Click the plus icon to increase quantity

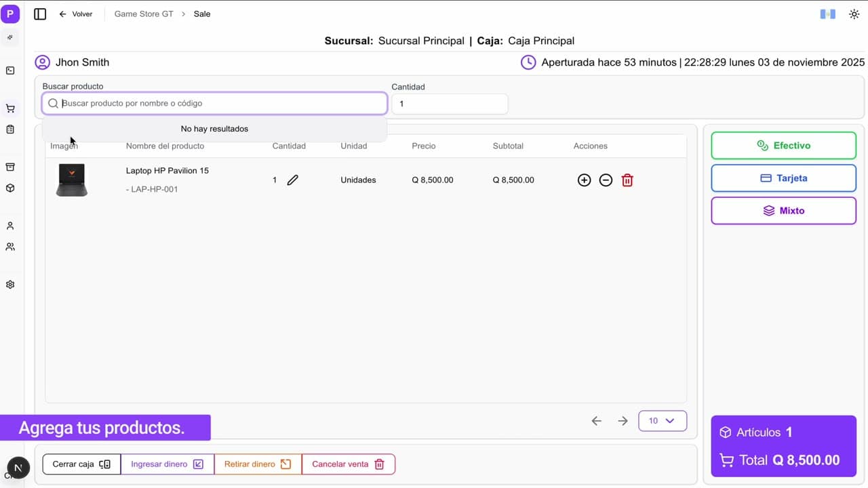(584, 180)
